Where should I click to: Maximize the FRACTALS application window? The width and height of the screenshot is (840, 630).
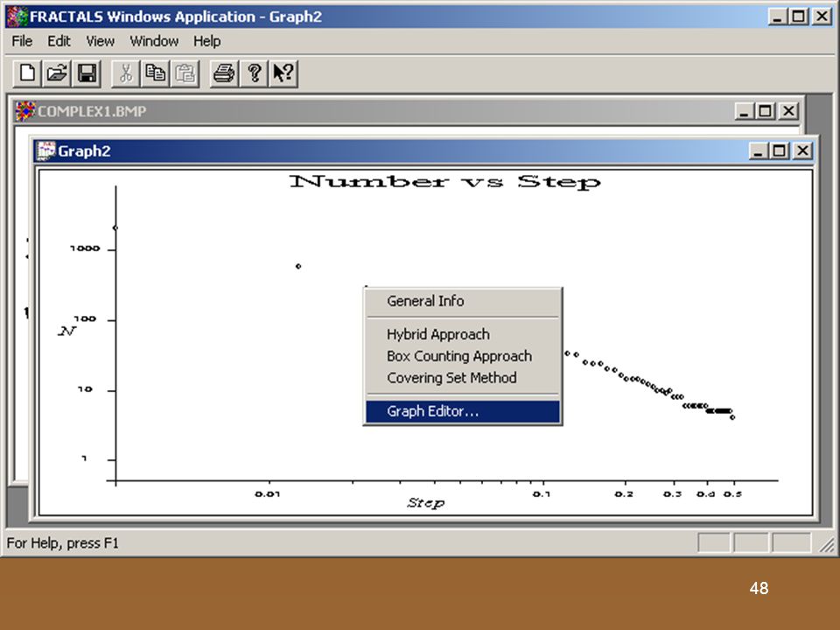point(798,17)
